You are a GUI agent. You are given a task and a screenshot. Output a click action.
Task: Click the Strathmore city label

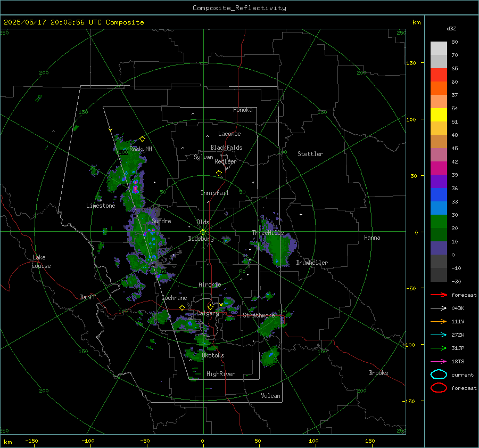[259, 315]
